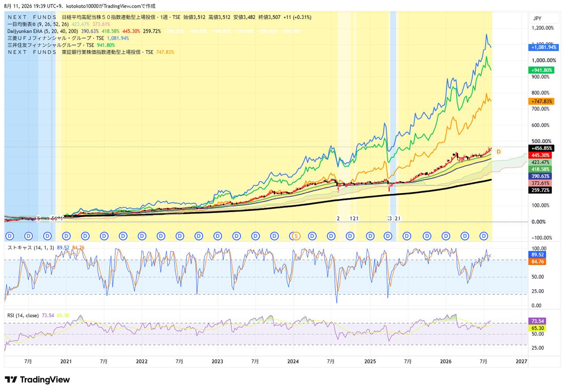Click the 2022 label on the time axis
Screen dimensions: 565x392
point(142,361)
